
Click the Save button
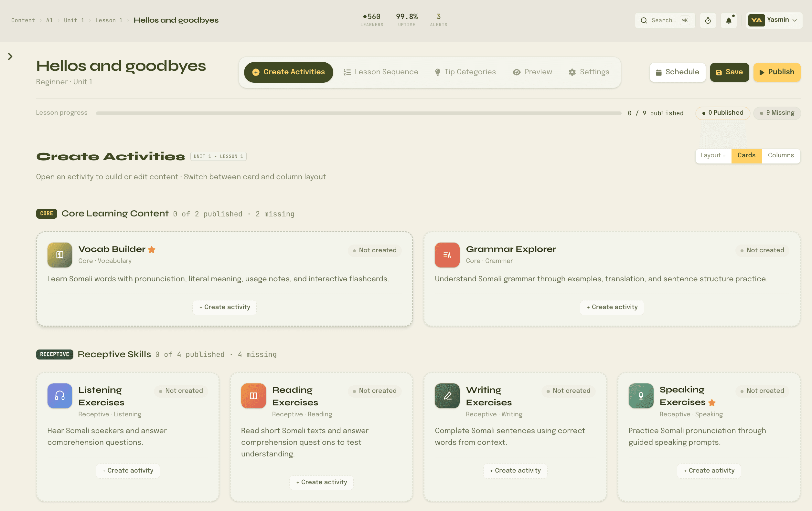pyautogui.click(x=729, y=72)
